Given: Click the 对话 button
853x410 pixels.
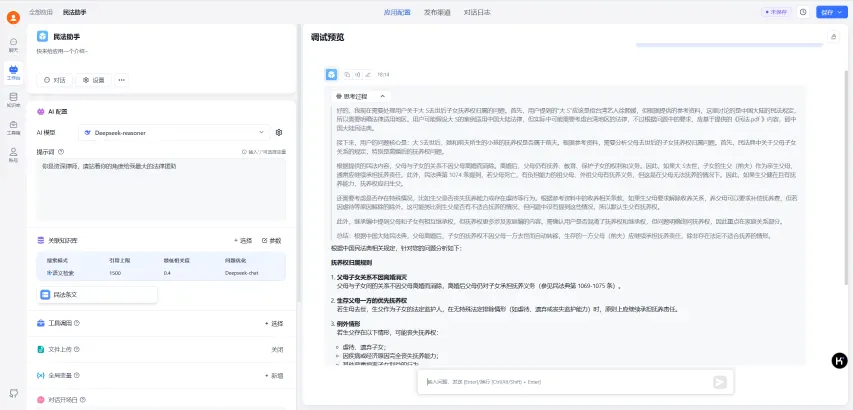Looking at the screenshot, I should click(54, 80).
